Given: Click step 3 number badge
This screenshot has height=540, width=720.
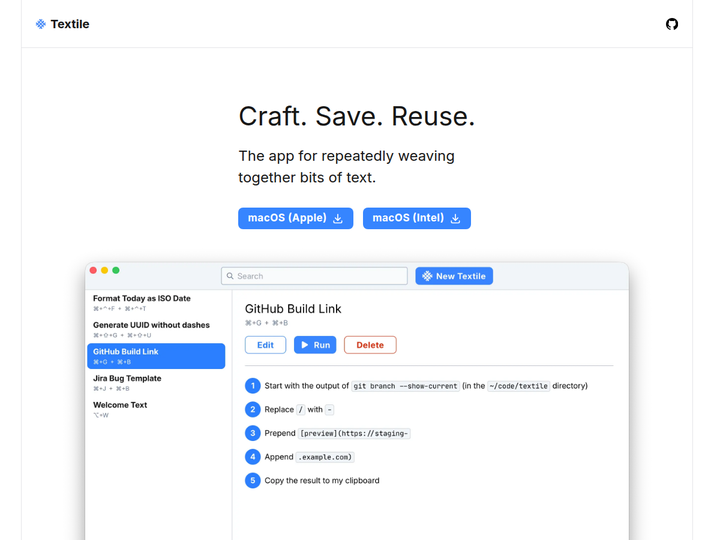Looking at the screenshot, I should [253, 433].
